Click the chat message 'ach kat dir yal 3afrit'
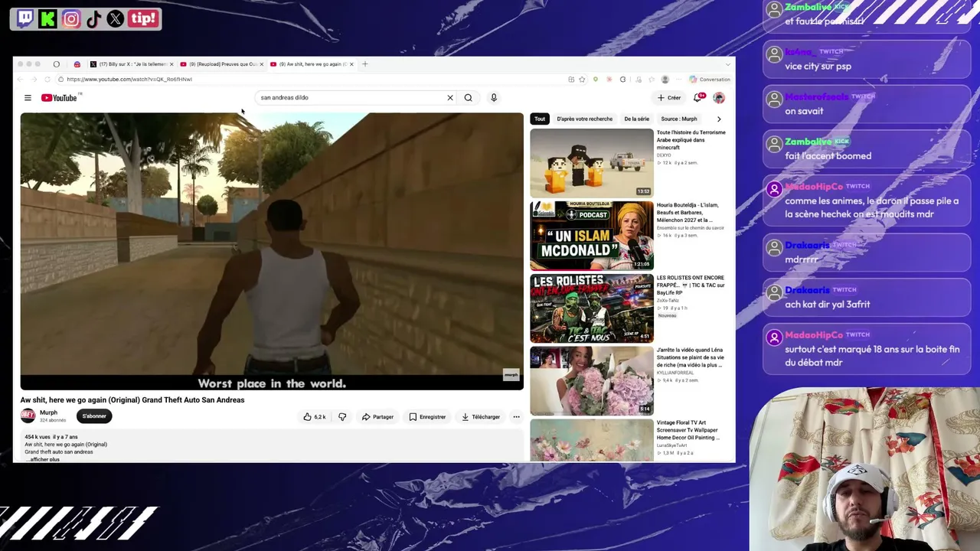Image resolution: width=980 pixels, height=551 pixels. point(827,305)
